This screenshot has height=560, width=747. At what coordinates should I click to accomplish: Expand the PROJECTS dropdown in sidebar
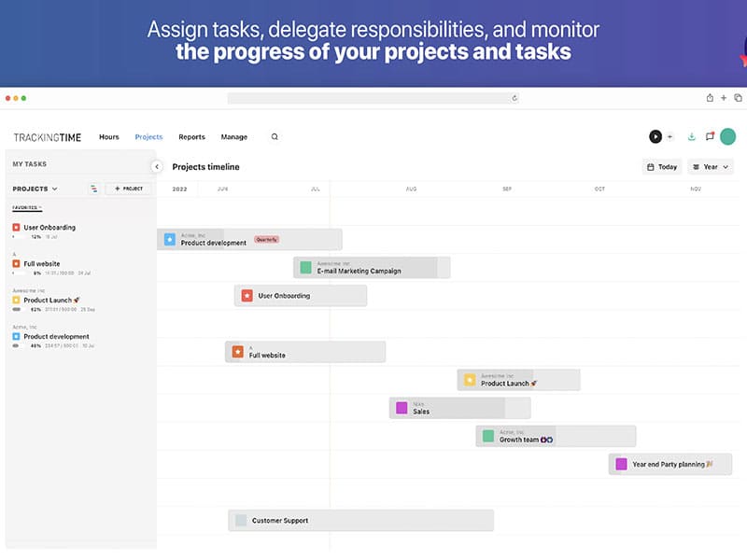(35, 189)
